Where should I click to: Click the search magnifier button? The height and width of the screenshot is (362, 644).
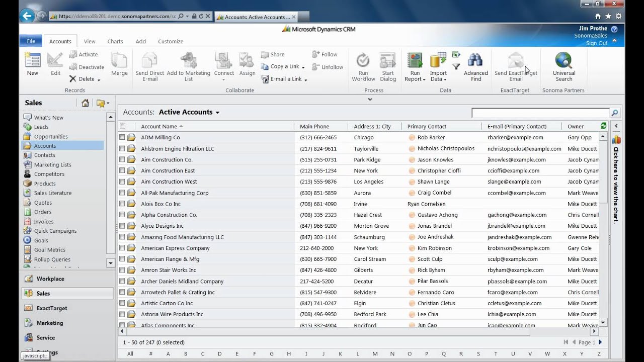615,113
